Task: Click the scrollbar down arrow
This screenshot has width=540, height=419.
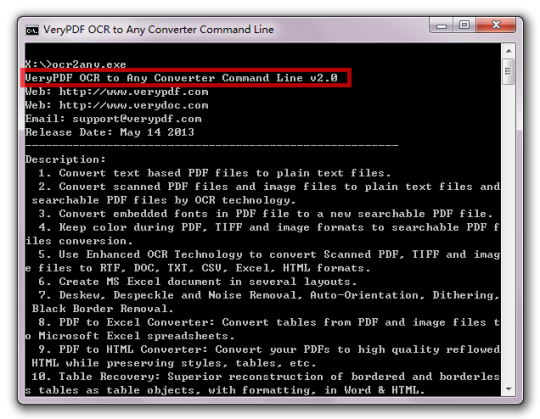Action: pyautogui.click(x=508, y=389)
